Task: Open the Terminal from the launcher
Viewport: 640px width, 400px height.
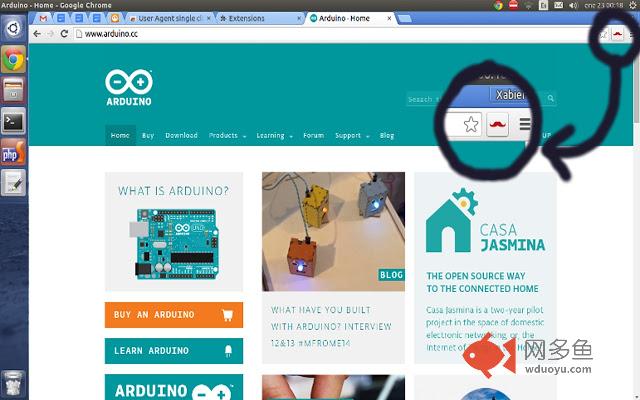Action: 13,121
